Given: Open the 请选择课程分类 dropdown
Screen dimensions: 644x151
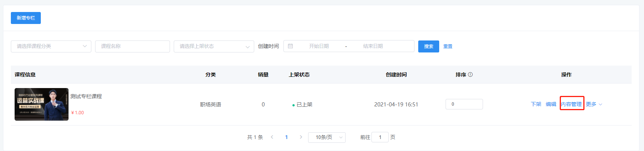Looking at the screenshot, I should tap(51, 46).
